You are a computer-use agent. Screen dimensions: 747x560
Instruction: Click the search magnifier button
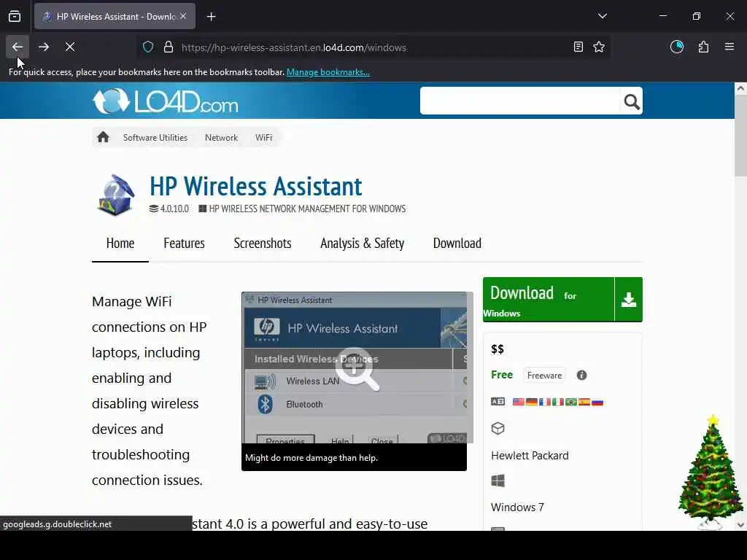pyautogui.click(x=631, y=101)
